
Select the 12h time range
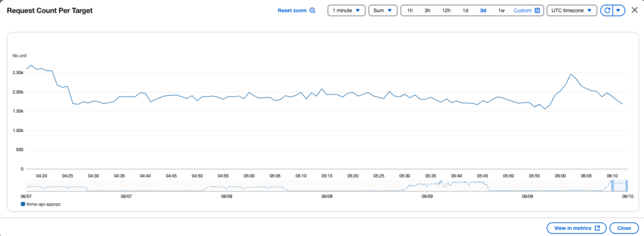click(x=446, y=11)
